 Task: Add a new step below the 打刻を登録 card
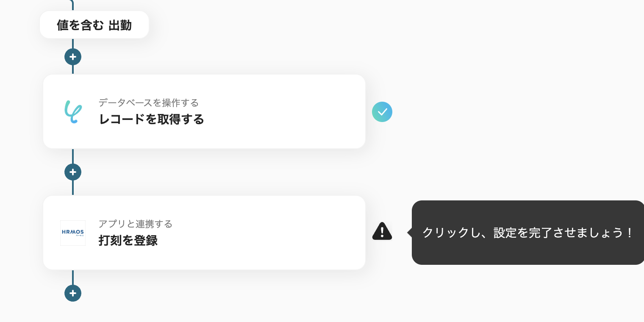point(73,293)
